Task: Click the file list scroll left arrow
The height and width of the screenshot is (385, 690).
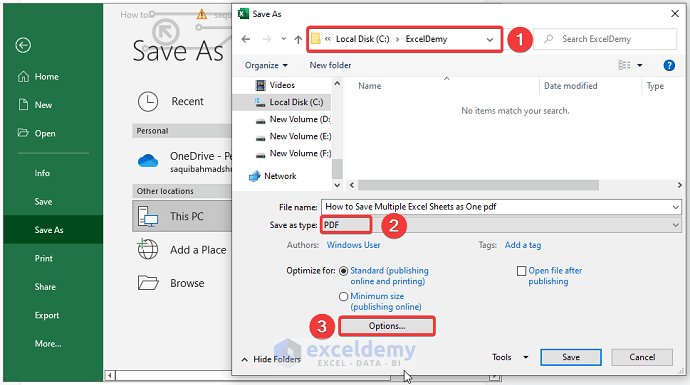Action: [352, 185]
